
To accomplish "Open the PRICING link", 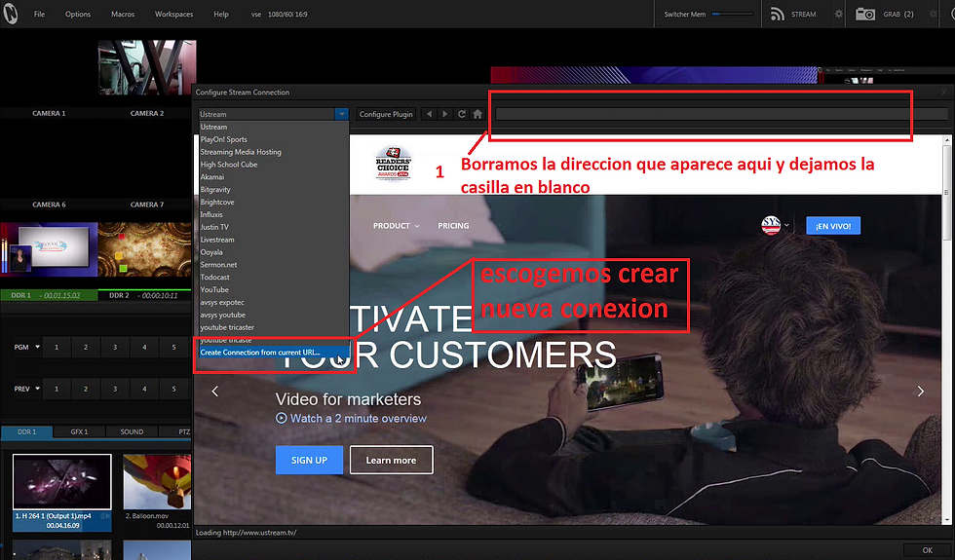I will point(453,226).
